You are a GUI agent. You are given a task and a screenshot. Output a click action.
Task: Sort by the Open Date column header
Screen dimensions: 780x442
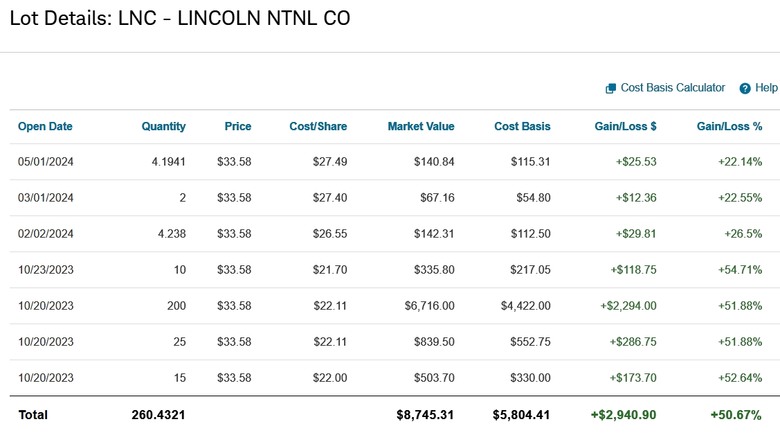[45, 126]
